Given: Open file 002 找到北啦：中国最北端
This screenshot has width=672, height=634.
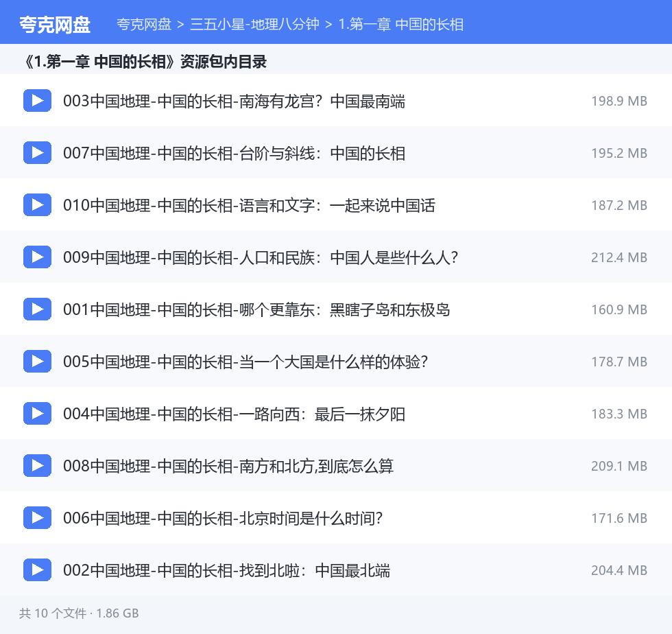Looking at the screenshot, I should pyautogui.click(x=227, y=570).
